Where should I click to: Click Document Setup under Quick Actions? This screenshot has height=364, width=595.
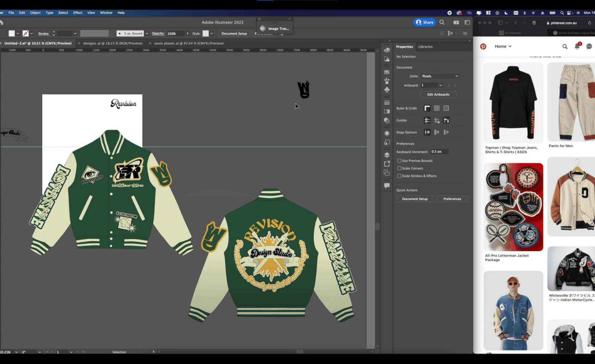point(415,199)
